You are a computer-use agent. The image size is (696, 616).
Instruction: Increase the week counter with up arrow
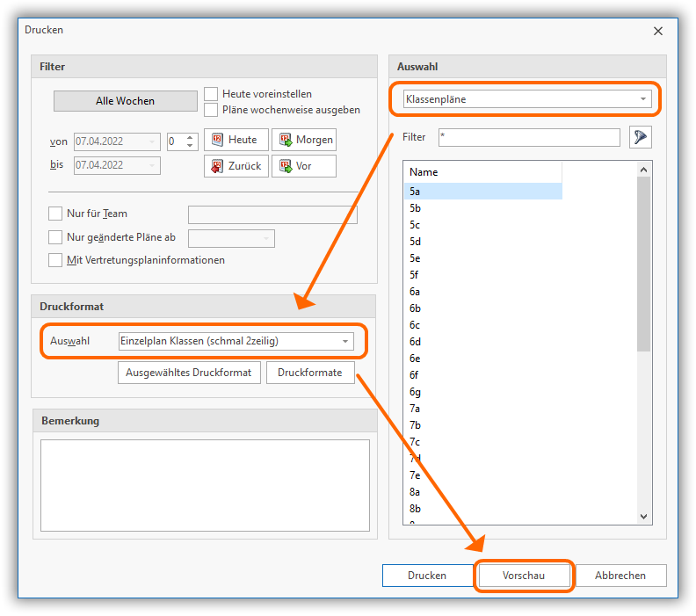(x=191, y=136)
